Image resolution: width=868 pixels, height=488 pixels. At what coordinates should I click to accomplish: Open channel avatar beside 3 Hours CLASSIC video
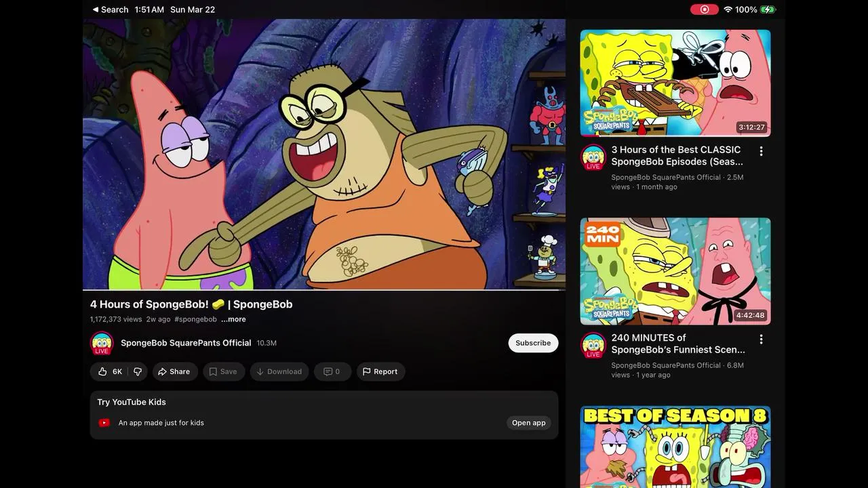(x=593, y=157)
